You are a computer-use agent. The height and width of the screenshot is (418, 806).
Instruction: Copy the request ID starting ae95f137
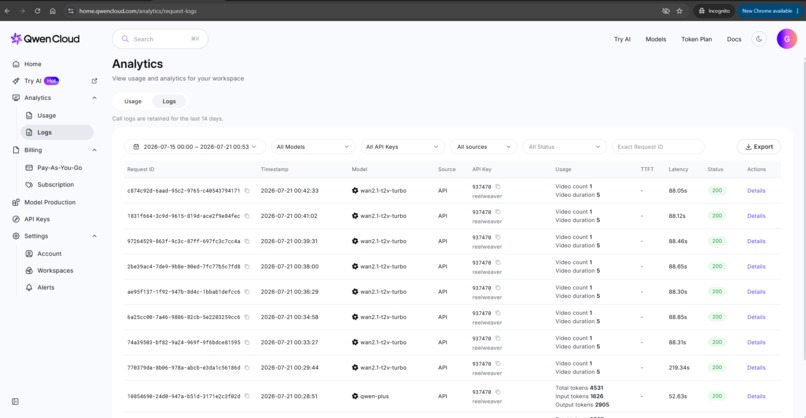[x=247, y=292]
